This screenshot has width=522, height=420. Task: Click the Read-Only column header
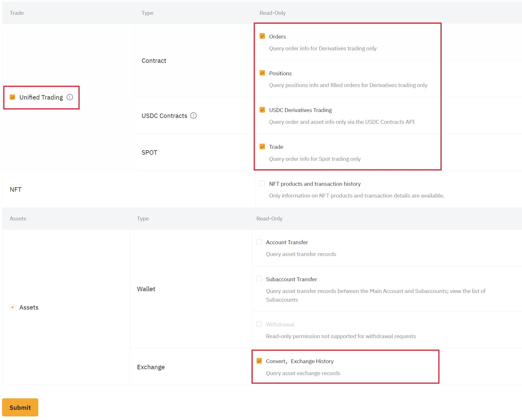[272, 13]
